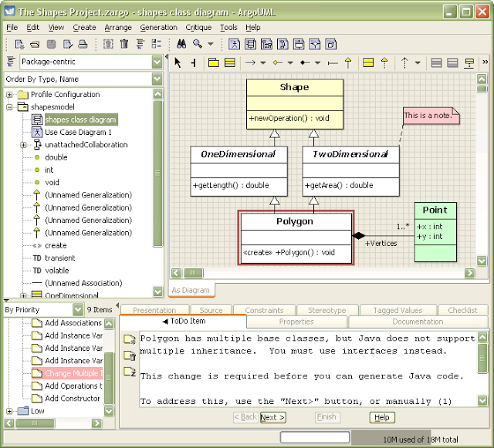Click the Zoom magnifier icon
The image size is (494, 448).
click(198, 44)
